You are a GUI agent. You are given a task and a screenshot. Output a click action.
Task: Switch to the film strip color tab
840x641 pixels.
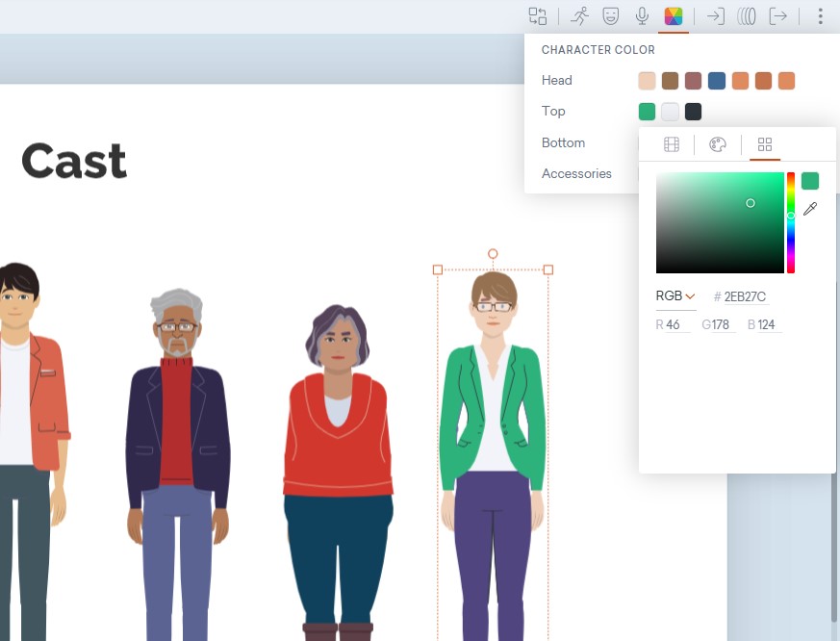click(672, 144)
